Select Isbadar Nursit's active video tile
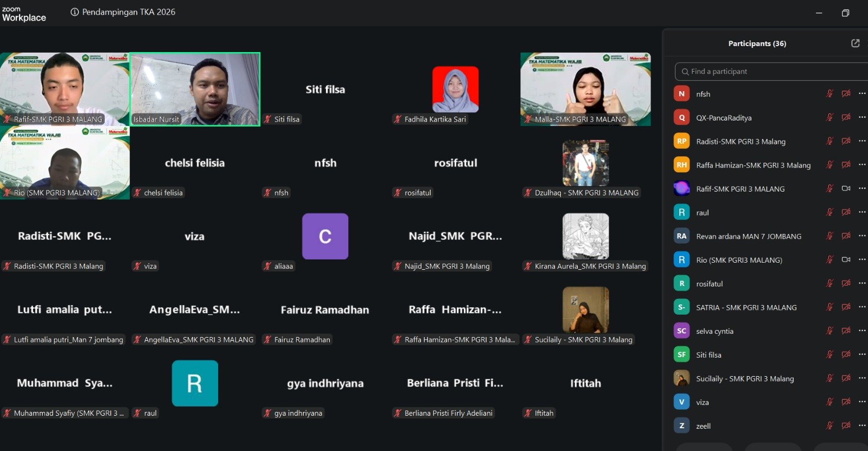This screenshot has height=451, width=868. pos(195,89)
